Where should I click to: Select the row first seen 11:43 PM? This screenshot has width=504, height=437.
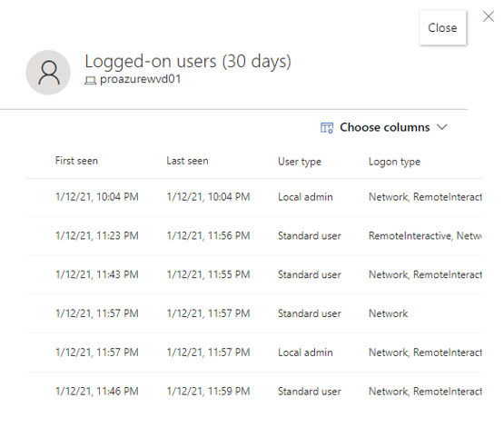(253, 274)
